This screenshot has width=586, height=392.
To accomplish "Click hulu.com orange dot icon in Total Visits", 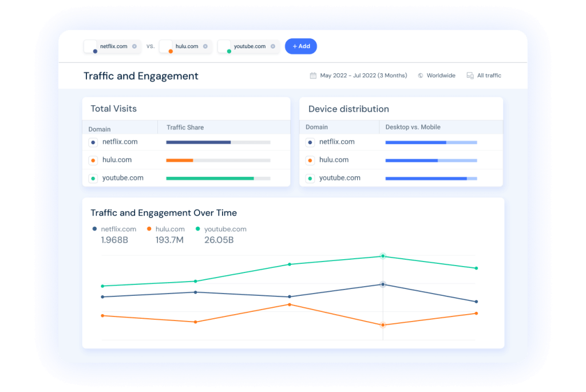I will [x=93, y=161].
